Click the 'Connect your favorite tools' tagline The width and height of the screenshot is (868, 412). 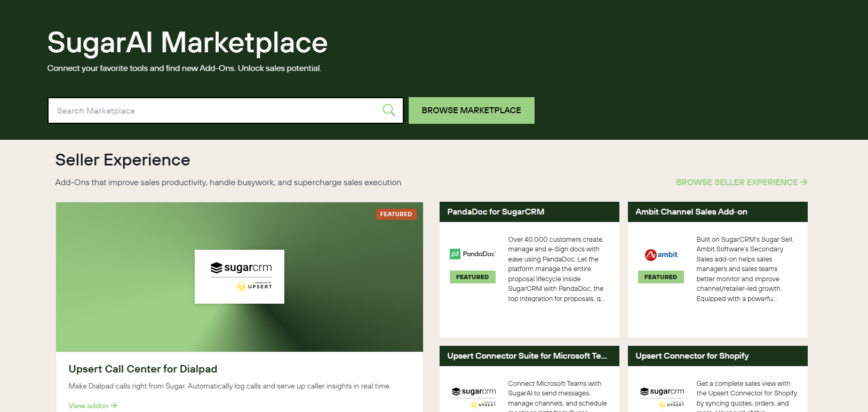coord(184,68)
